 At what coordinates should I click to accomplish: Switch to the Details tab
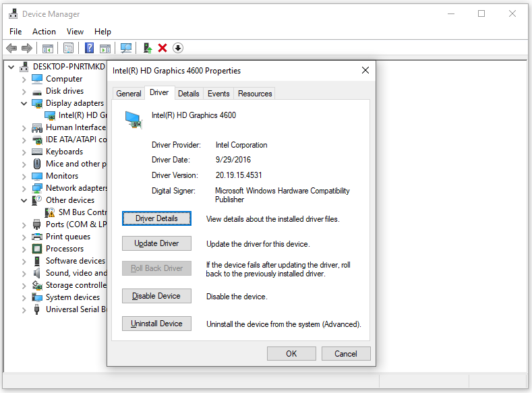tap(189, 94)
